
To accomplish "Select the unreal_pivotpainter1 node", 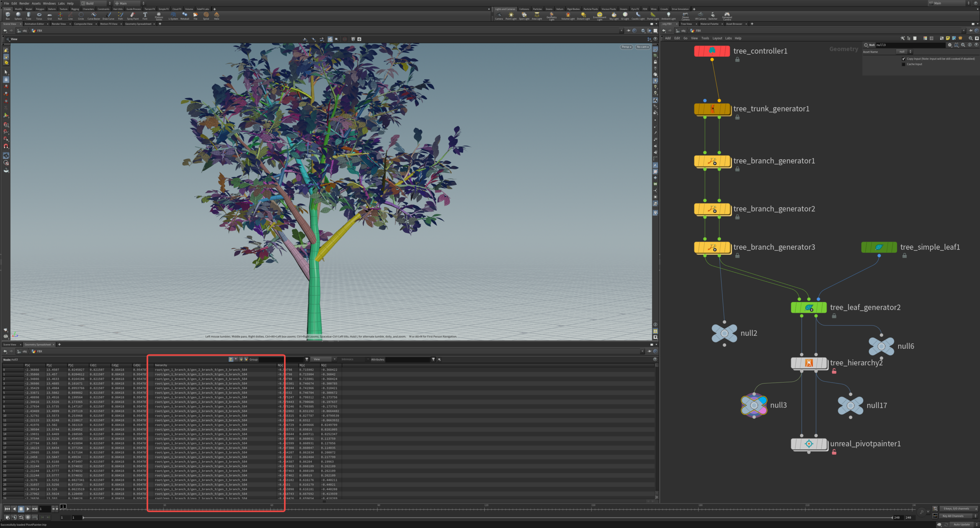I will coord(808,444).
